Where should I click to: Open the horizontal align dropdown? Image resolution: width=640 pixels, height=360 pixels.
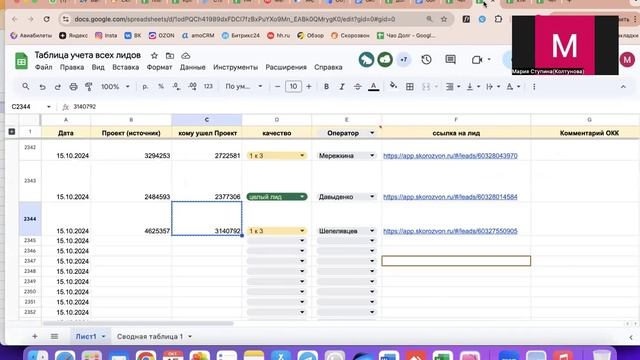pyautogui.click(x=453, y=87)
